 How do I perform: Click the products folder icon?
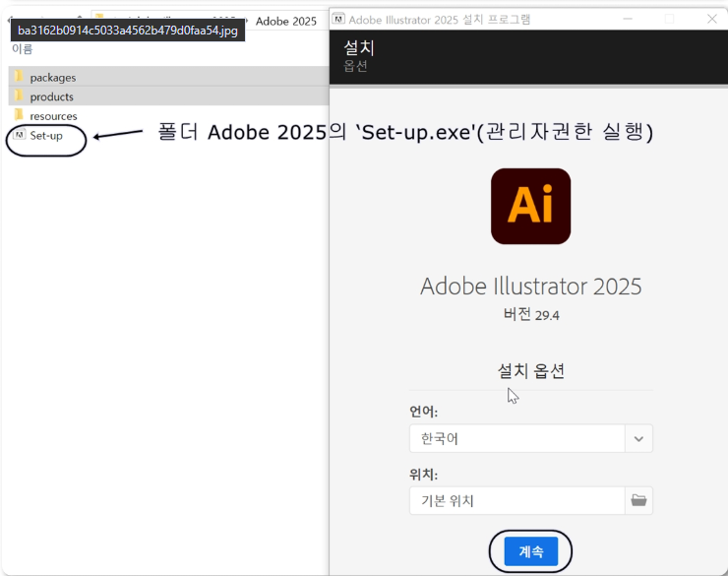point(19,96)
